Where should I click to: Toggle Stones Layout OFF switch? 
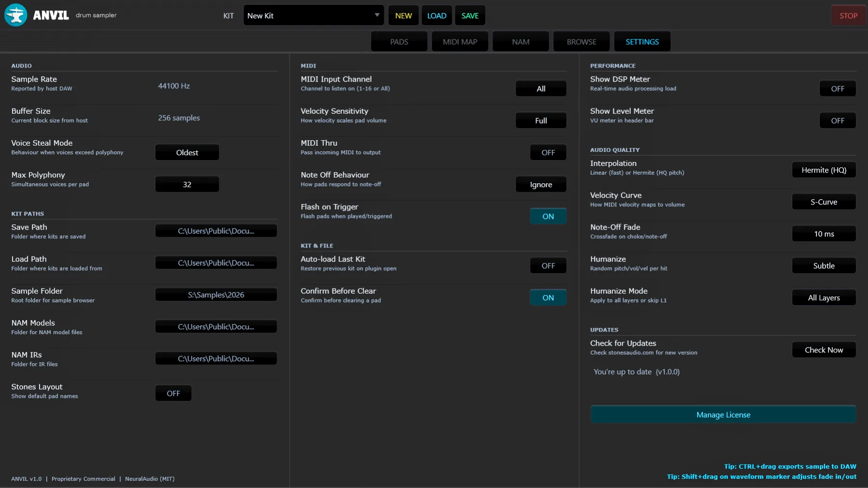(173, 393)
